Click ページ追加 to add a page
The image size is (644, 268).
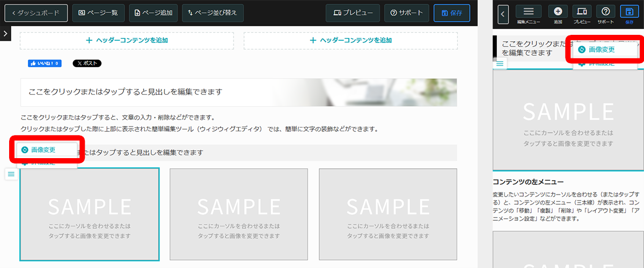153,13
